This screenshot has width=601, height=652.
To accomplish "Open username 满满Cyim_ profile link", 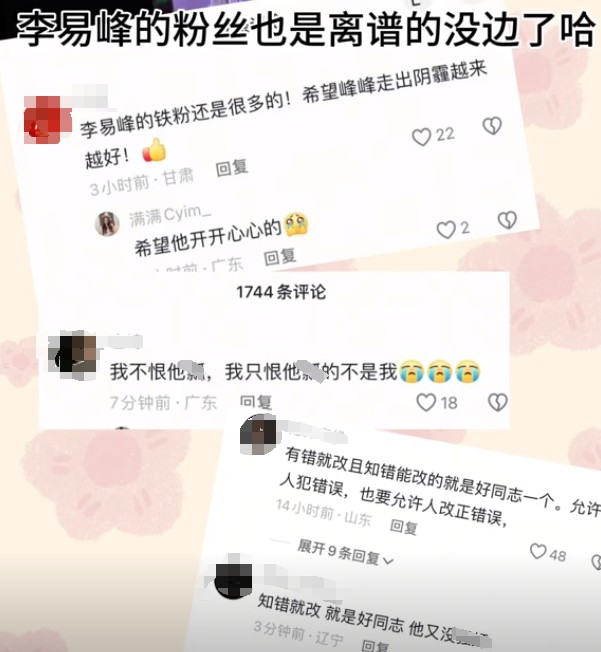I will click(x=170, y=216).
